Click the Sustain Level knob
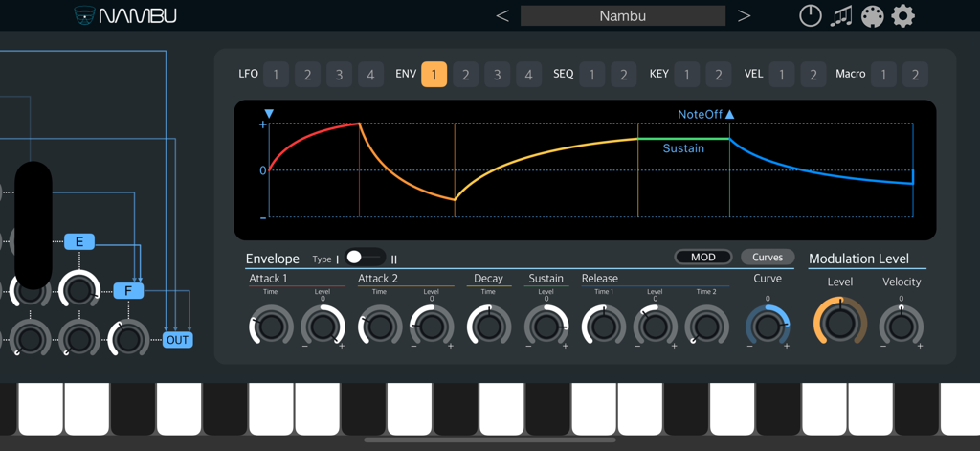 546,327
